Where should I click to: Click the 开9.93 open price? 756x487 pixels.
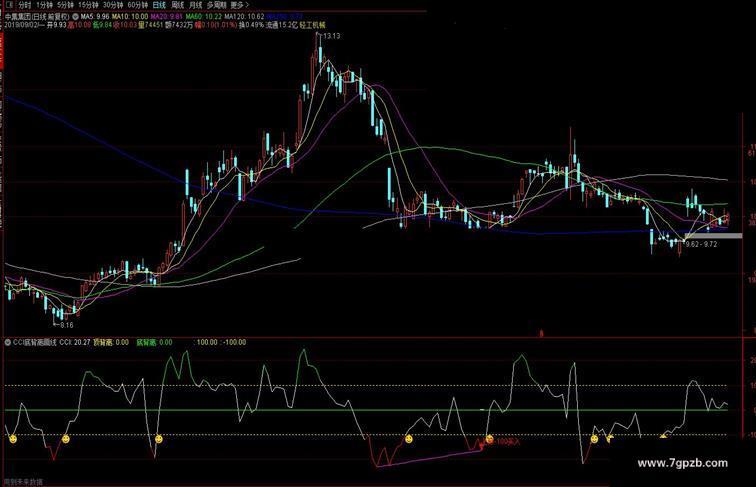click(x=56, y=25)
